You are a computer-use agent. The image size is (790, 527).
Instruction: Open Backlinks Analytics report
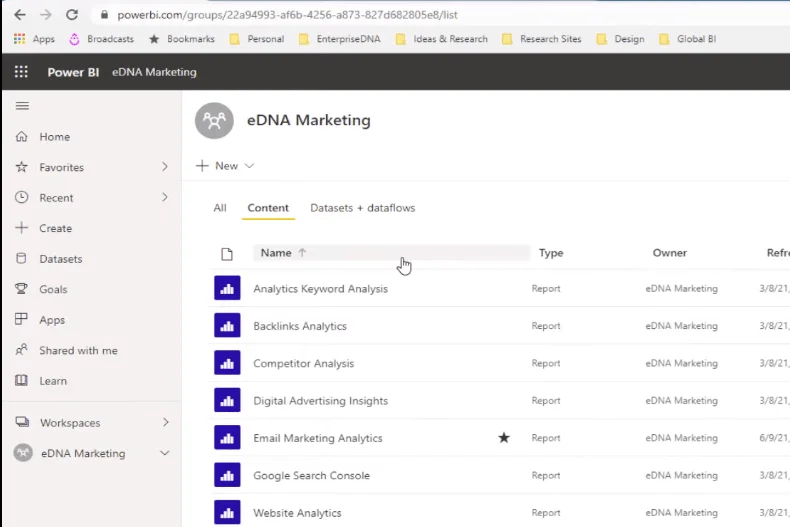[x=300, y=326]
